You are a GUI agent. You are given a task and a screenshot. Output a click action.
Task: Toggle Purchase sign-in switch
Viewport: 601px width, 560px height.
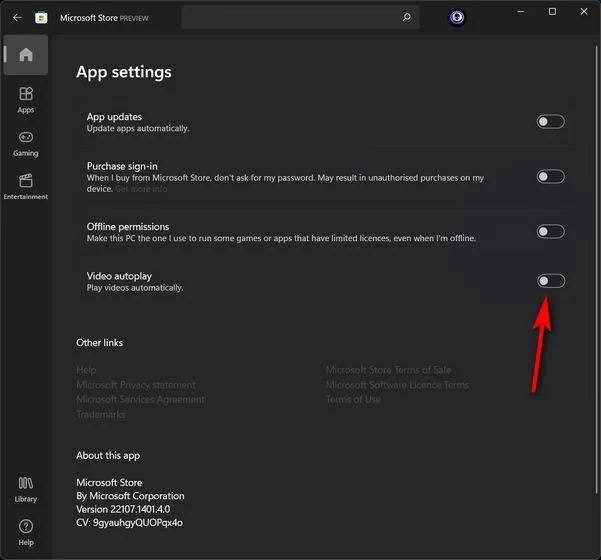550,177
